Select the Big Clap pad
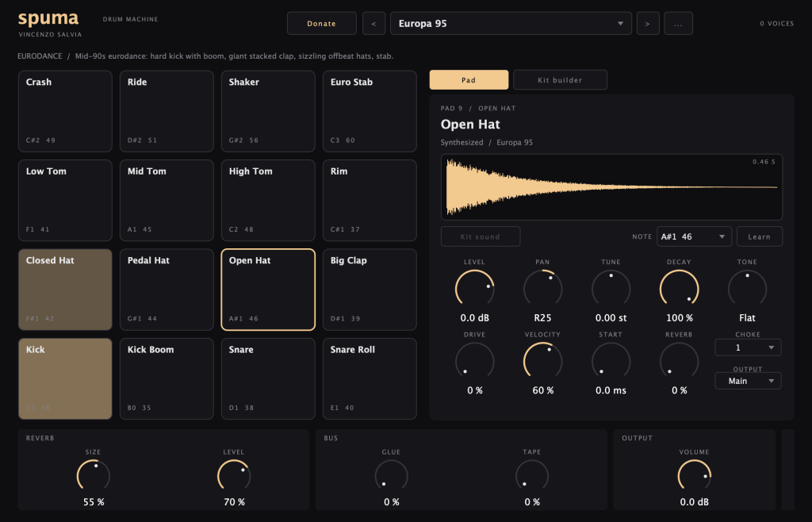This screenshot has width=812, height=522. (x=370, y=290)
